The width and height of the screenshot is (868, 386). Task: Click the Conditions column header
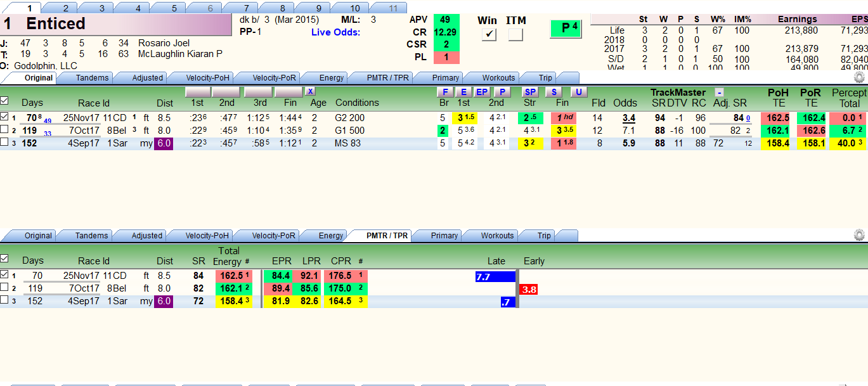357,103
